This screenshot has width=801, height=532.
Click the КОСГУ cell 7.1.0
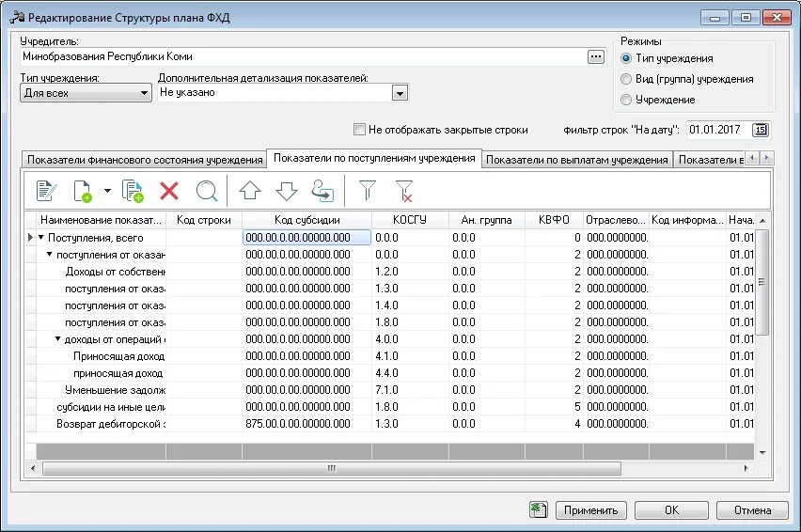410,389
